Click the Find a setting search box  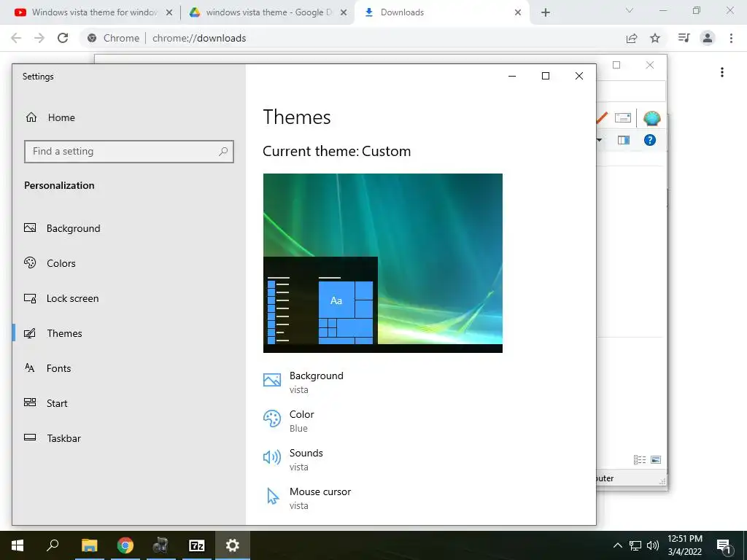click(128, 152)
